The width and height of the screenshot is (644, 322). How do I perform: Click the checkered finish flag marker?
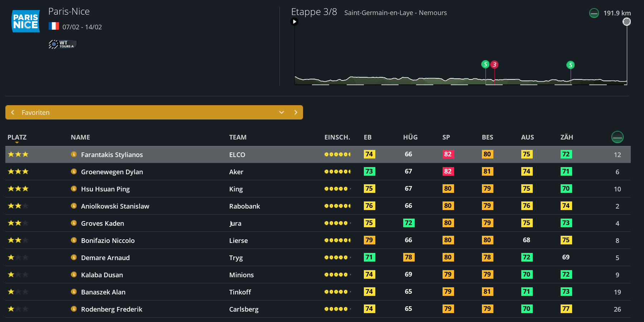coord(626,22)
